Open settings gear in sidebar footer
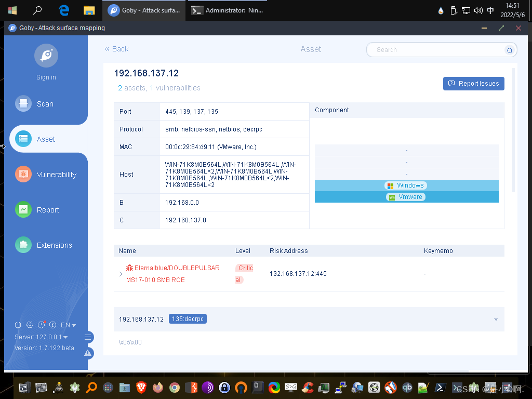Viewport: 532px width, 399px height. (x=30, y=325)
